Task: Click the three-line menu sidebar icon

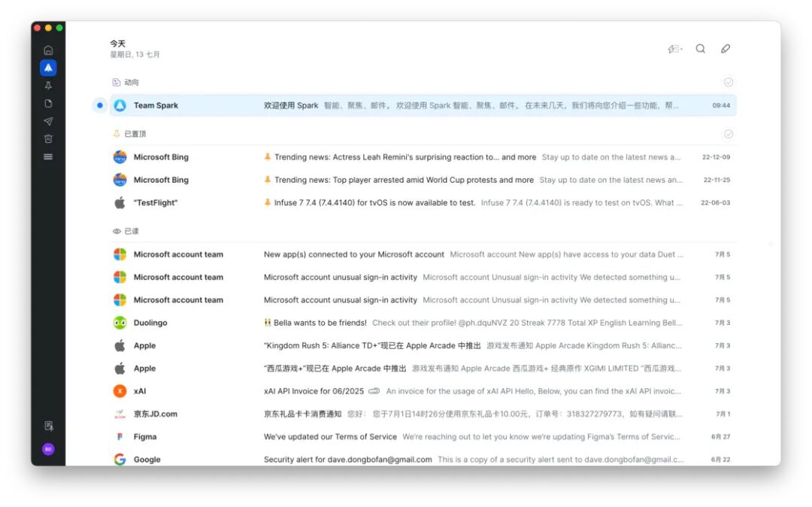Action: point(48,156)
